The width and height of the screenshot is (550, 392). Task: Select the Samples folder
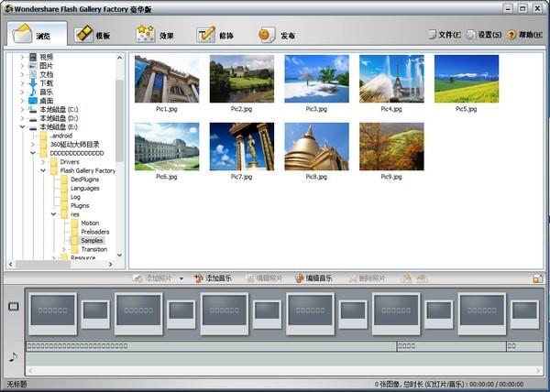tap(92, 241)
